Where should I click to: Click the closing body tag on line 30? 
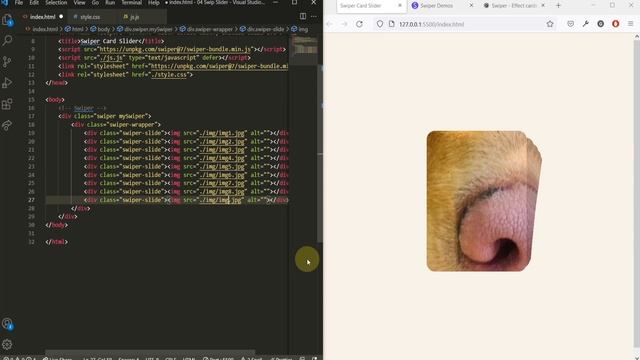[x=57, y=225]
